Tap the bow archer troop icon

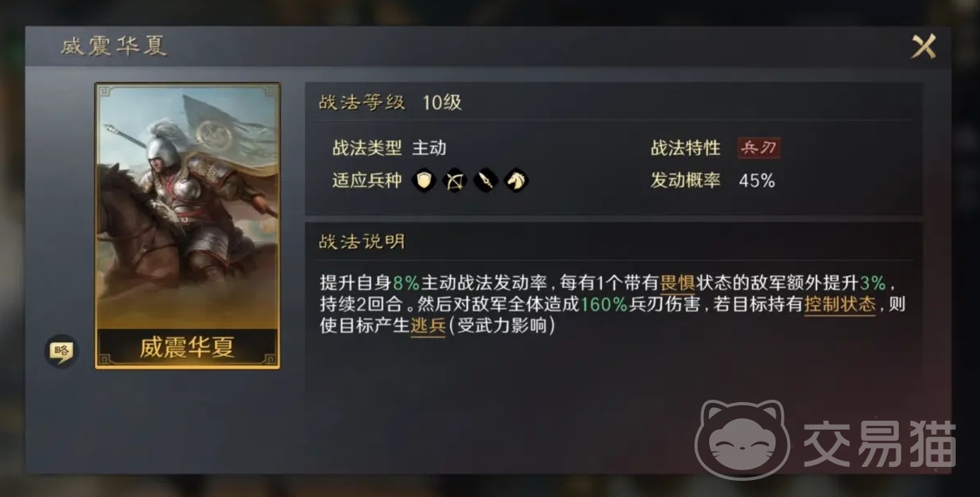[x=454, y=180]
